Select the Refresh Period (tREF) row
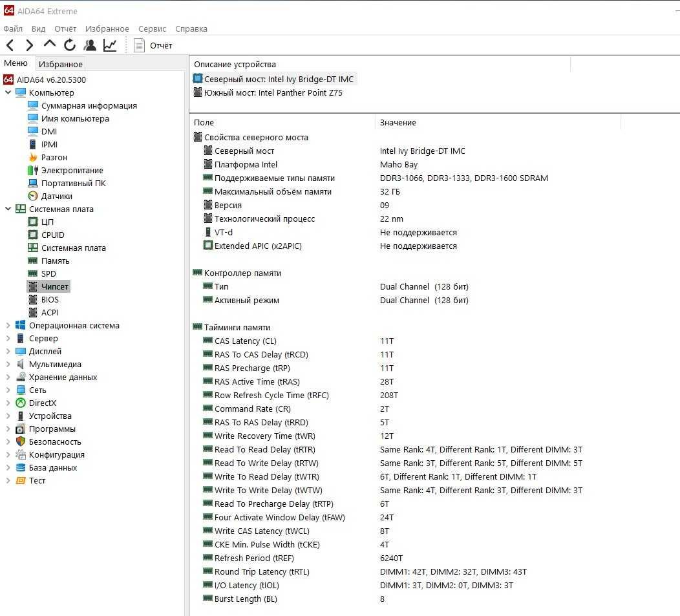680x616 pixels. pyautogui.click(x=254, y=558)
